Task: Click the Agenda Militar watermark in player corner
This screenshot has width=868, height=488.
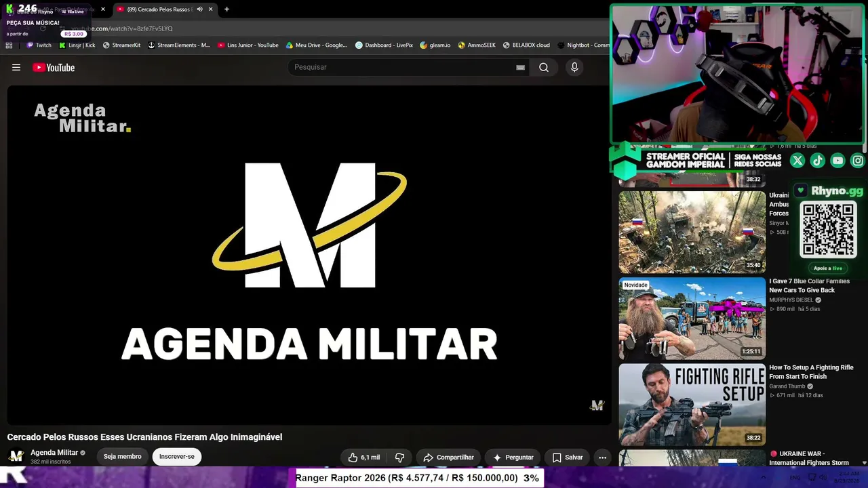Action: 597,405
